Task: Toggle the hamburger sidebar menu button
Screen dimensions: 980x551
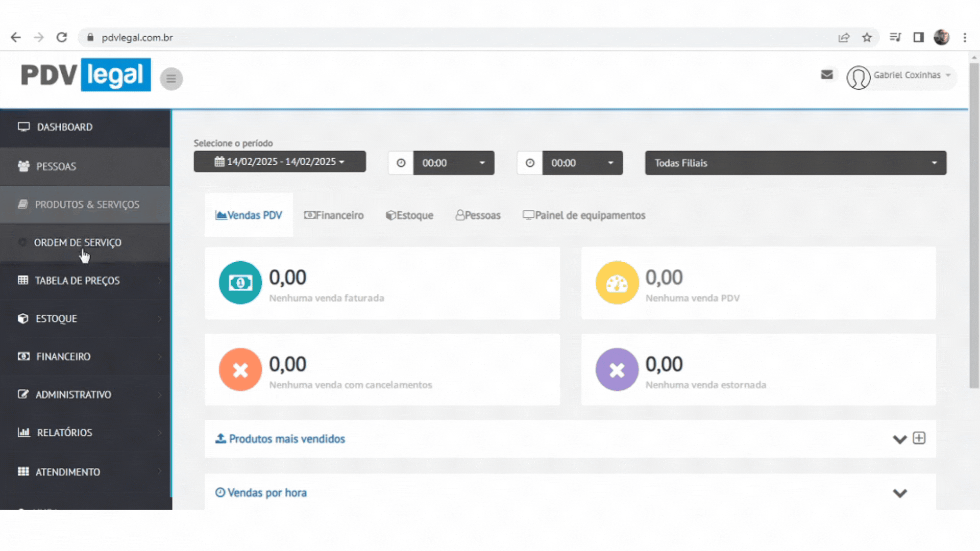Action: [171, 79]
